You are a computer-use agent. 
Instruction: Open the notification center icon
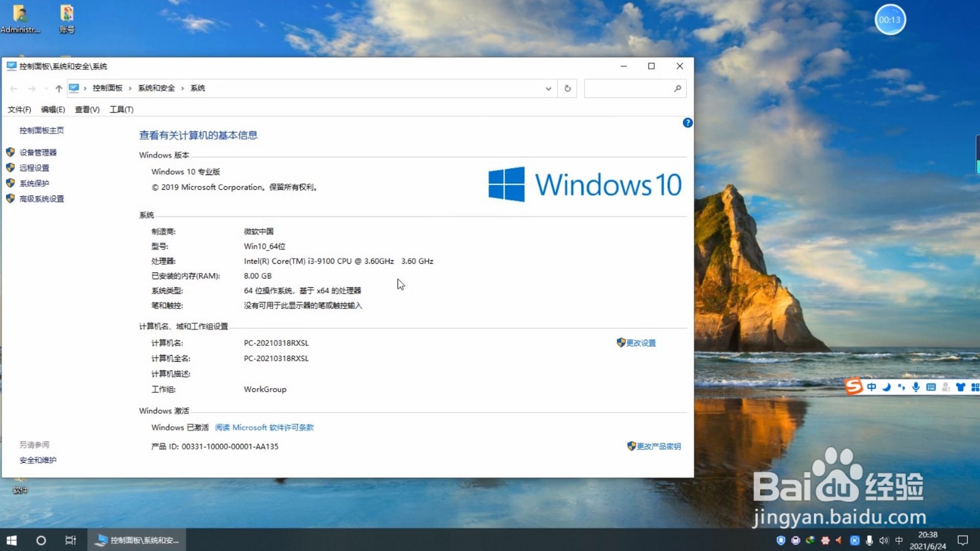963,540
